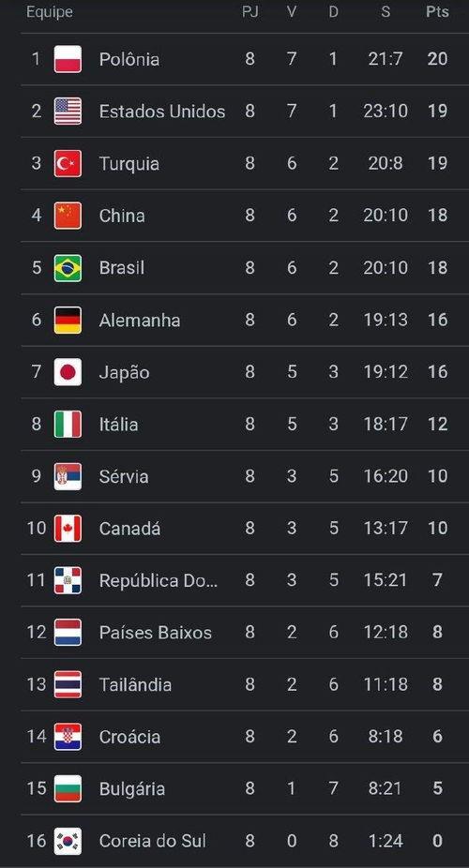Select the Croatia flag icon
The image size is (469, 868).
coord(68,737)
